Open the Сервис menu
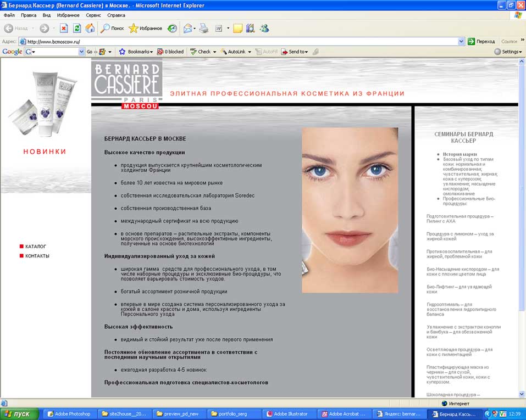Screen dimensions: 526x420 (x=93, y=15)
